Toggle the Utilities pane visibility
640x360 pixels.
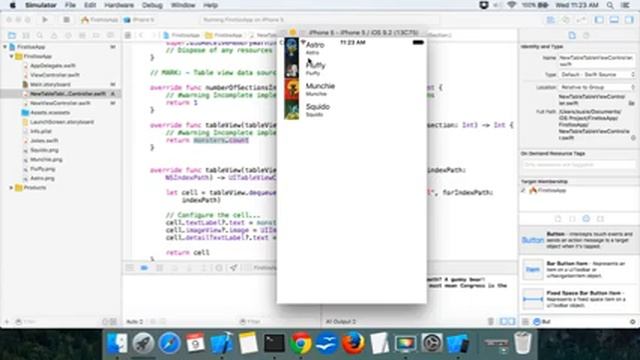click(629, 20)
